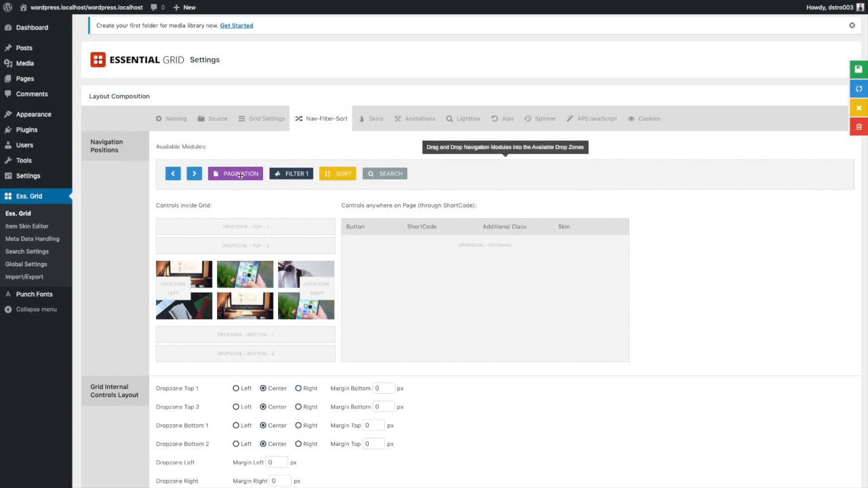Click the New content plus button
The width and height of the screenshot is (868, 488).
[x=184, y=7]
